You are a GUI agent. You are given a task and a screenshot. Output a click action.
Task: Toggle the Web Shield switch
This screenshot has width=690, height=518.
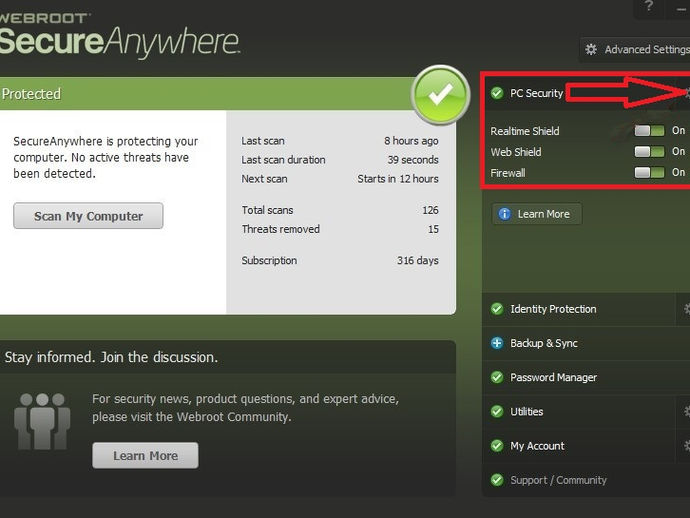pyautogui.click(x=649, y=151)
